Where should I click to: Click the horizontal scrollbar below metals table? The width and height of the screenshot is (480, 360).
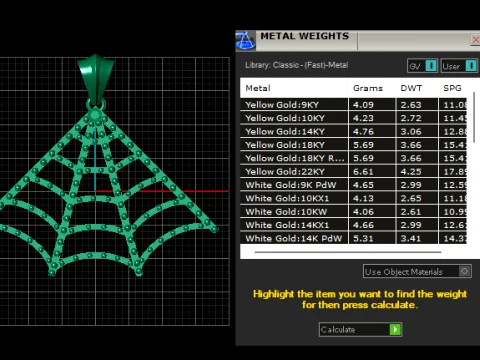348,252
